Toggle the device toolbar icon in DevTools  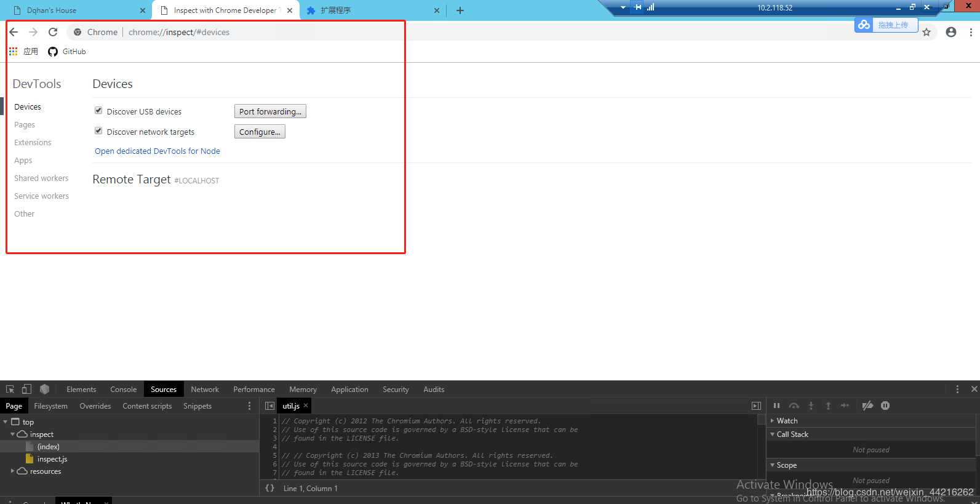tap(26, 390)
